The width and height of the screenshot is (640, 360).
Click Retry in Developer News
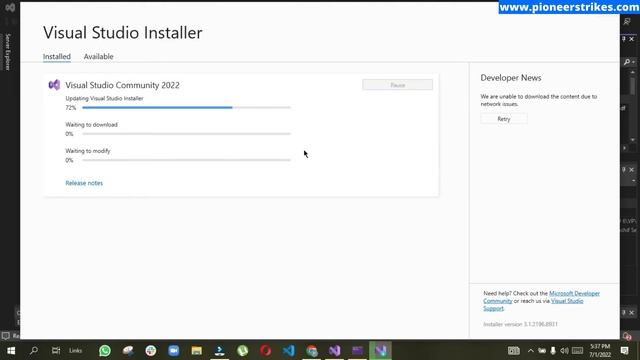click(504, 119)
